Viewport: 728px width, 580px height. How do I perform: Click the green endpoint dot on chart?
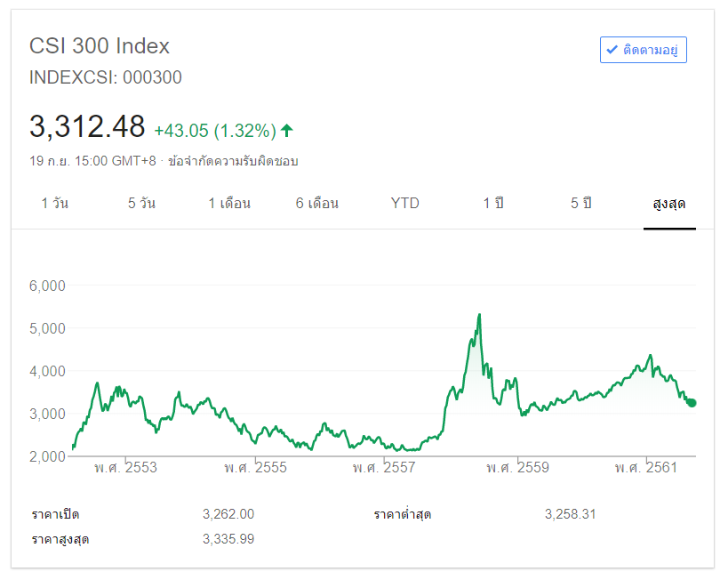pos(692,403)
